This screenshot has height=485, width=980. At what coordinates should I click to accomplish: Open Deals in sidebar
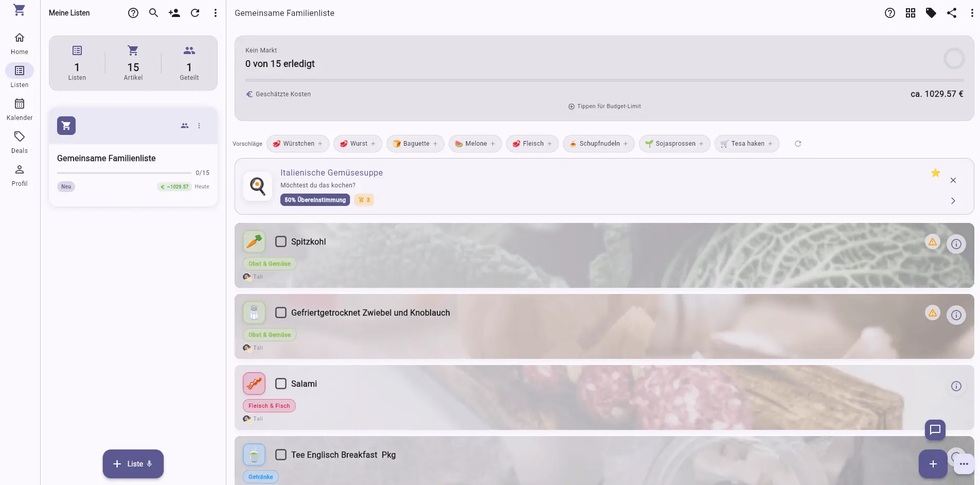pyautogui.click(x=20, y=142)
